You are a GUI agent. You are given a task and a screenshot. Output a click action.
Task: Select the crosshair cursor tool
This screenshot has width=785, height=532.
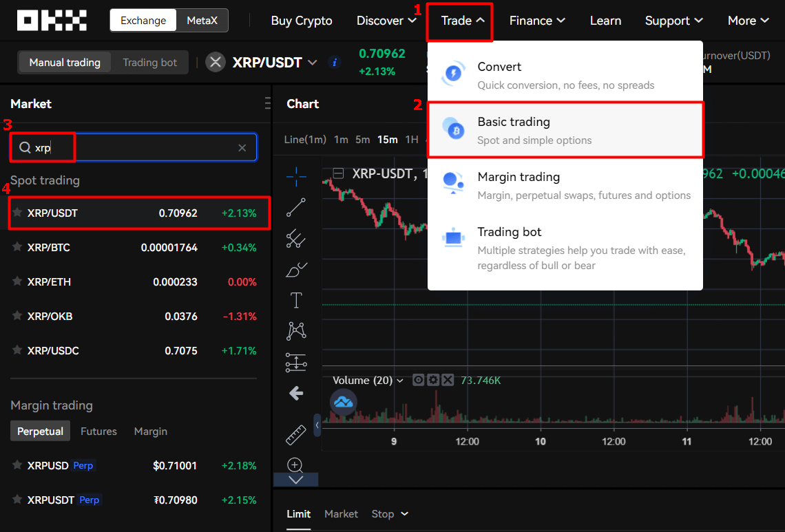click(296, 177)
